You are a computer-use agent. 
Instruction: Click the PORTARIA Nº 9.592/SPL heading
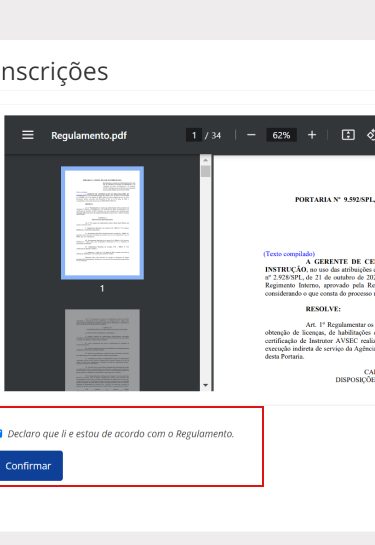(x=335, y=200)
